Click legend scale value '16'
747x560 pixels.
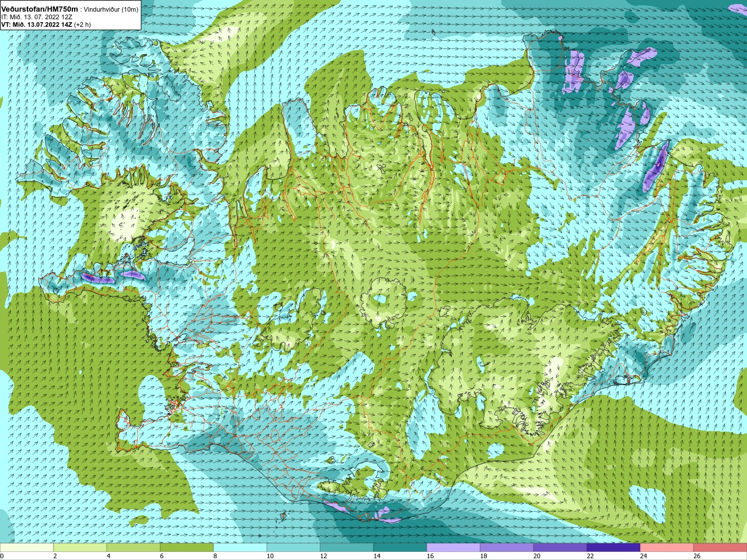coord(430,556)
